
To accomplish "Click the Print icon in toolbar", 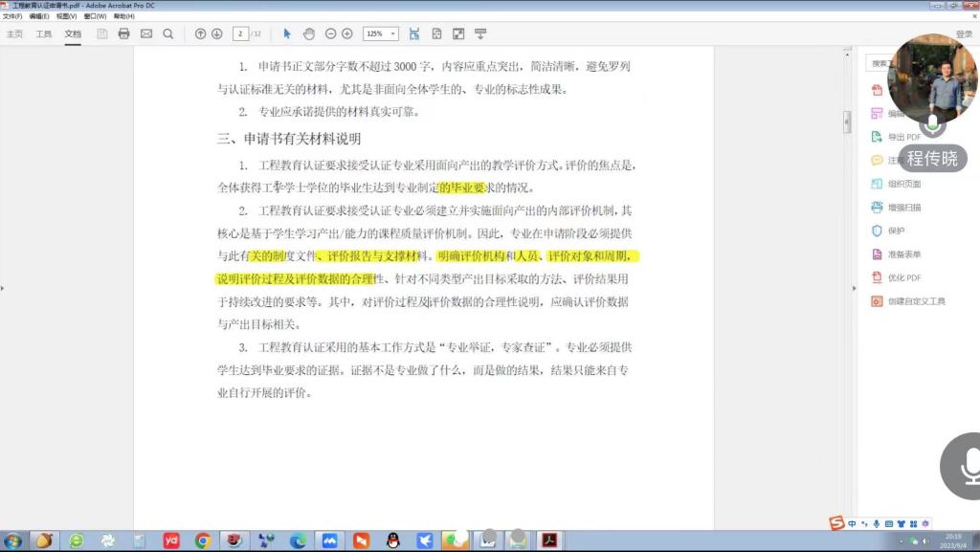I will tap(123, 33).
